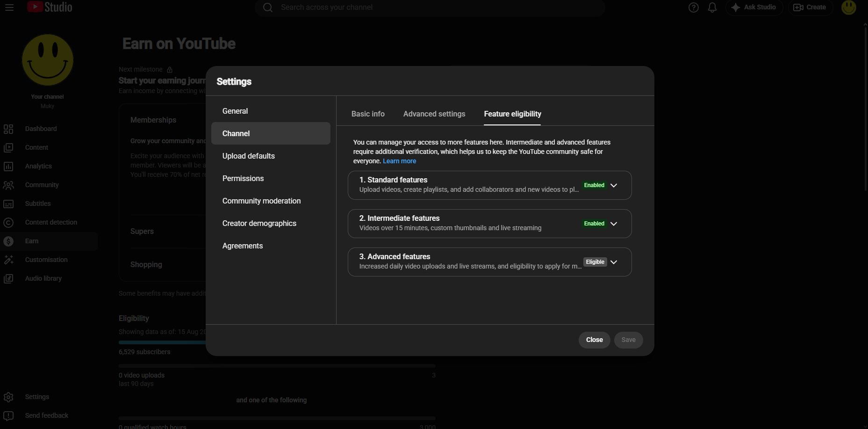
Task: Click the 6,529 subscribers text
Action: click(x=144, y=352)
